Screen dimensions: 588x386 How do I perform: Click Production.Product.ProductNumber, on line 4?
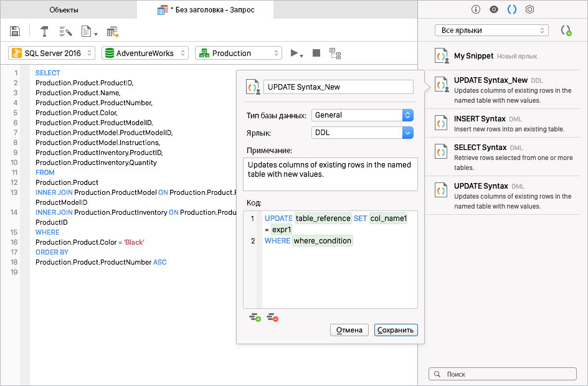pos(94,103)
